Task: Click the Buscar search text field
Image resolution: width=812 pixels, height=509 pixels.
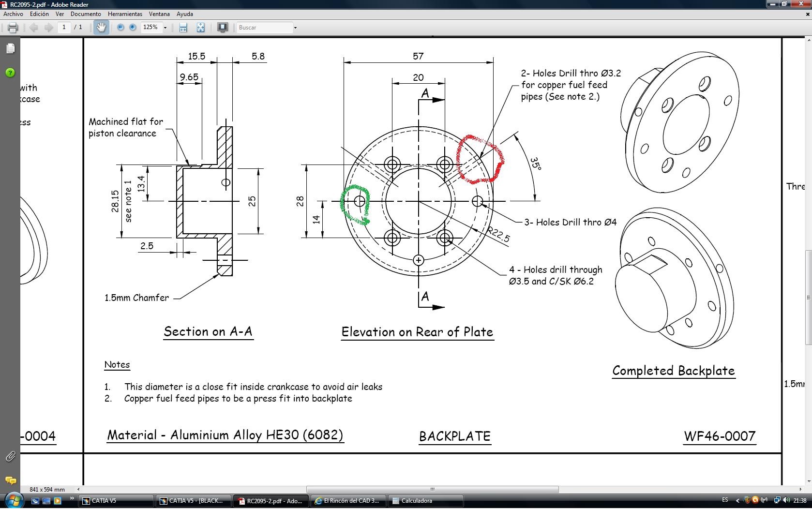Action: [265, 28]
